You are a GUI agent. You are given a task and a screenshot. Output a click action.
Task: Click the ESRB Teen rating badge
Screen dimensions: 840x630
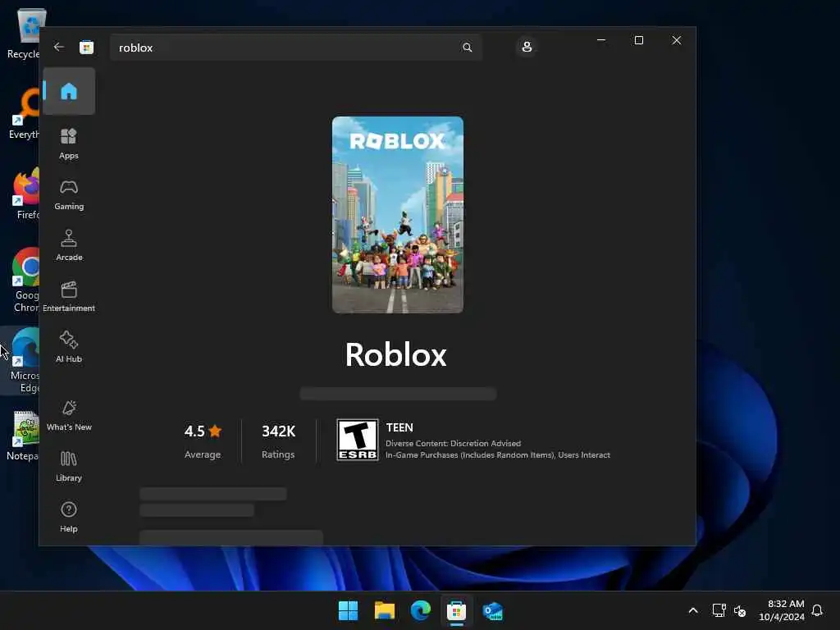tap(358, 440)
